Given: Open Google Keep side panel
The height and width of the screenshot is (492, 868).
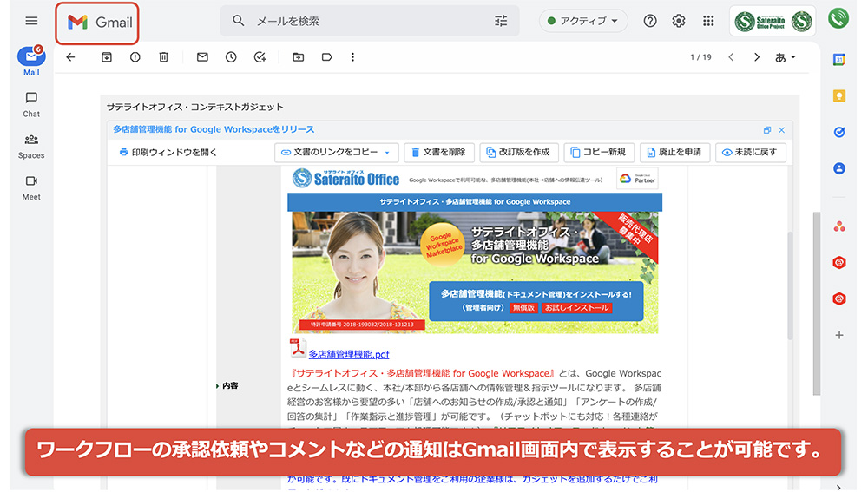Looking at the screenshot, I should [839, 96].
